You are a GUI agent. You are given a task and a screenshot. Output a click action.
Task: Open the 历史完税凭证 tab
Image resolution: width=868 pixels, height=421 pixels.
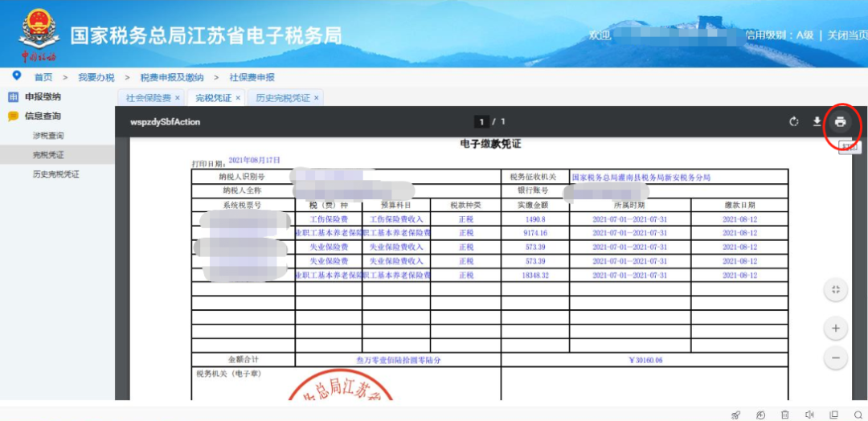click(x=283, y=98)
